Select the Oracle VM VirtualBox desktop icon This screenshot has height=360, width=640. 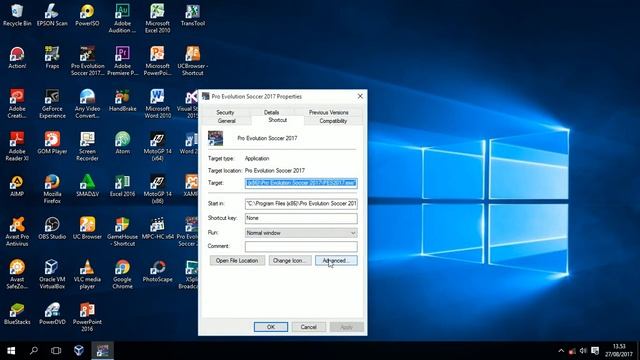(52, 274)
